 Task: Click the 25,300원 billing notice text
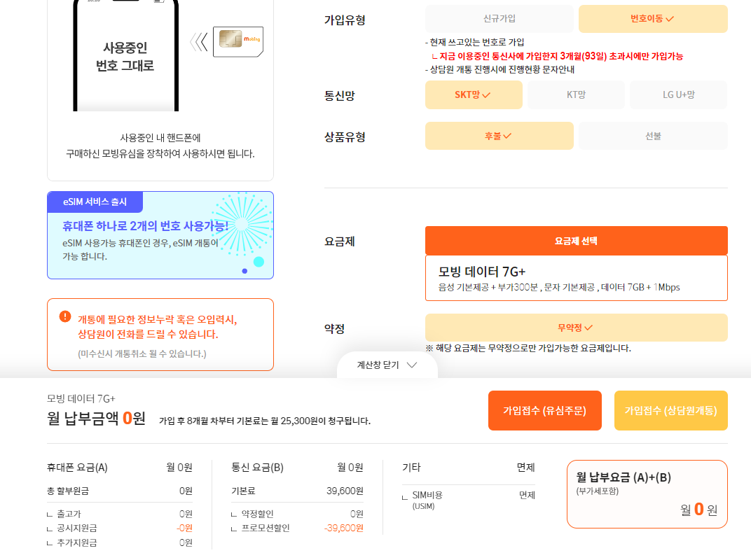tap(265, 421)
